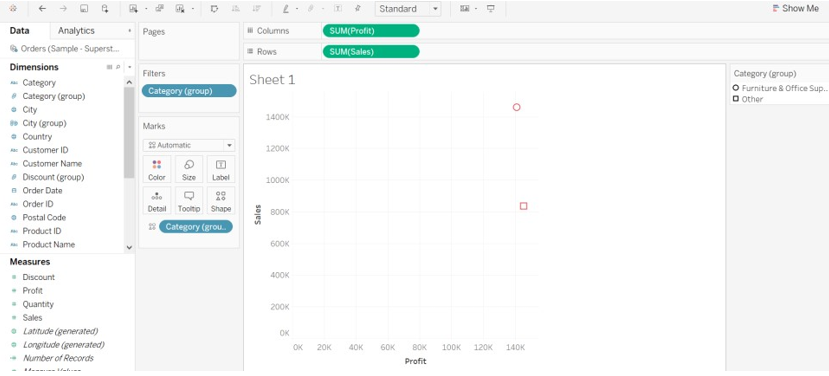Sort ascending from the toolbar
This screenshot has width=829, height=376.
point(236,8)
